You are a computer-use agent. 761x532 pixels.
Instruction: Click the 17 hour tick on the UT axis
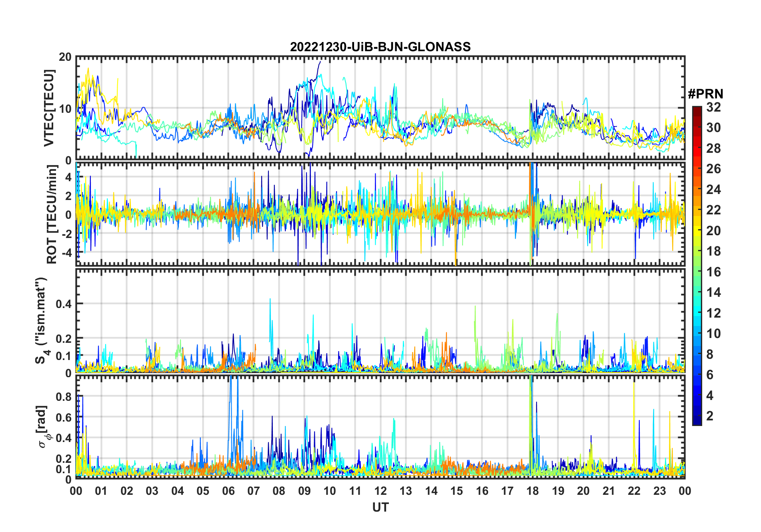coord(507,491)
